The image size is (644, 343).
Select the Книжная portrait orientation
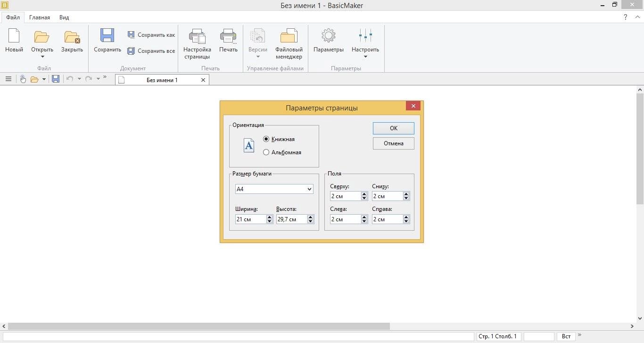click(x=279, y=139)
